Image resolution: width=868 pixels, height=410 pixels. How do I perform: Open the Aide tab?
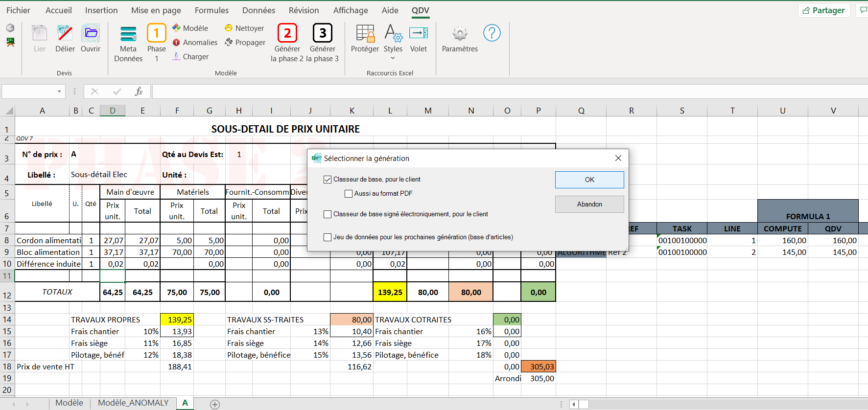390,10
